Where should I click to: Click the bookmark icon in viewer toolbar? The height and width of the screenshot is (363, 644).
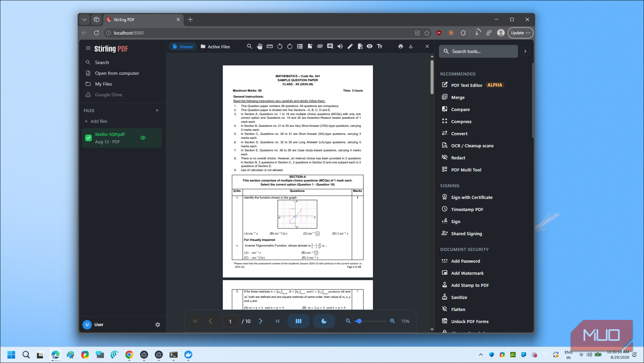(310, 46)
